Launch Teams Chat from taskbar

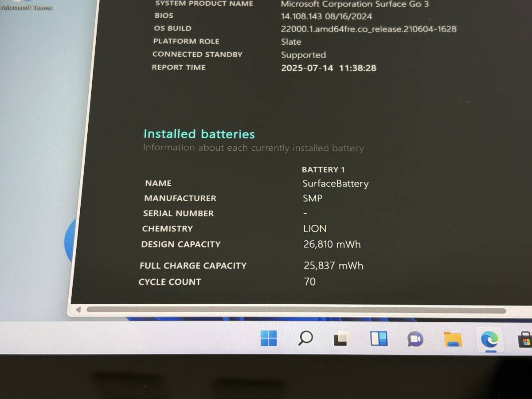[x=415, y=340]
